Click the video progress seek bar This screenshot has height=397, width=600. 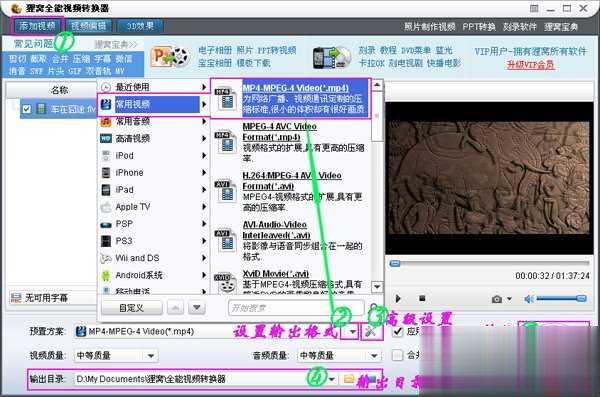pyautogui.click(x=489, y=263)
